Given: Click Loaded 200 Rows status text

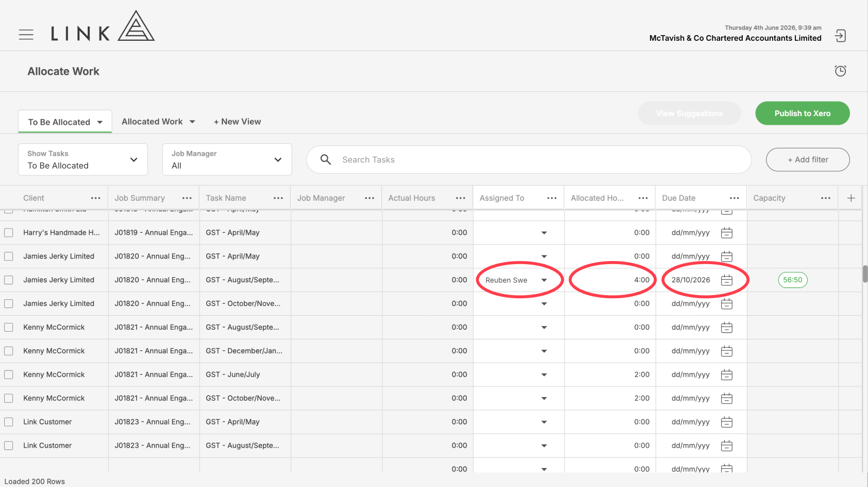Looking at the screenshot, I should pos(35,481).
